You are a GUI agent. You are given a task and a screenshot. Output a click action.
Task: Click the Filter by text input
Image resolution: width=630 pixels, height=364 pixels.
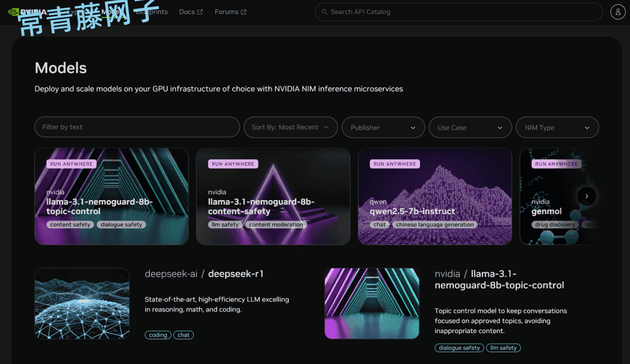tap(137, 127)
